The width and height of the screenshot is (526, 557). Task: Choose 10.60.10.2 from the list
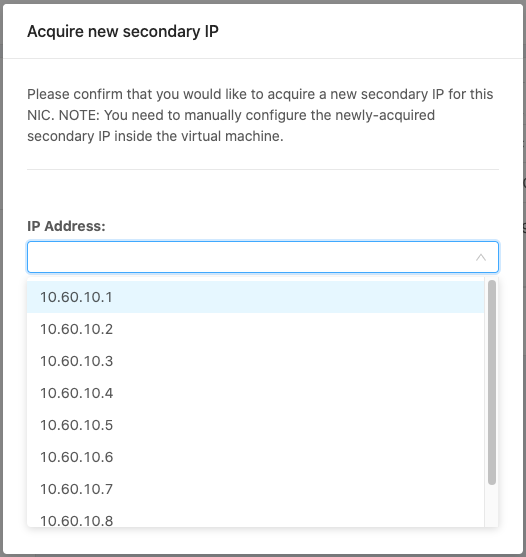tap(256, 329)
